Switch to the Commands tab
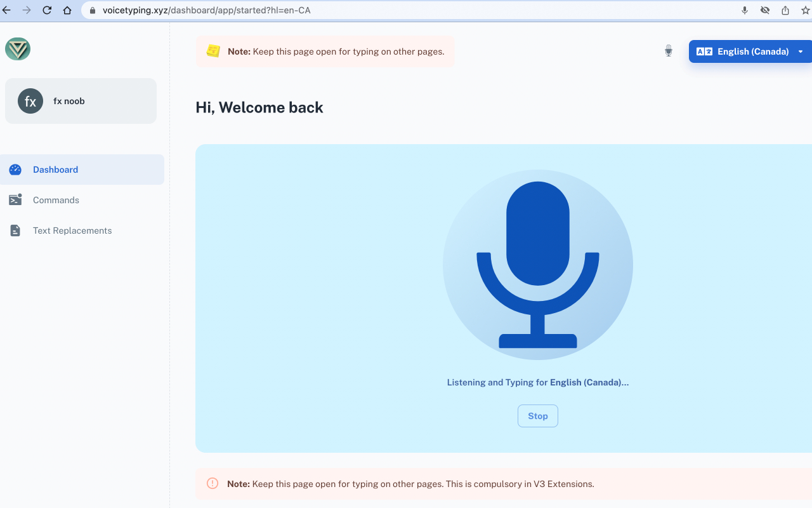The height and width of the screenshot is (508, 812). click(x=56, y=199)
